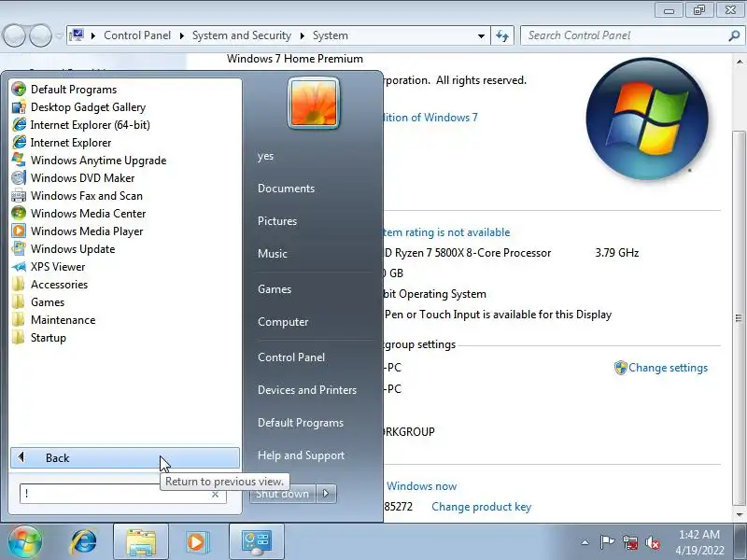Refresh the Control Panel address bar

click(502, 35)
